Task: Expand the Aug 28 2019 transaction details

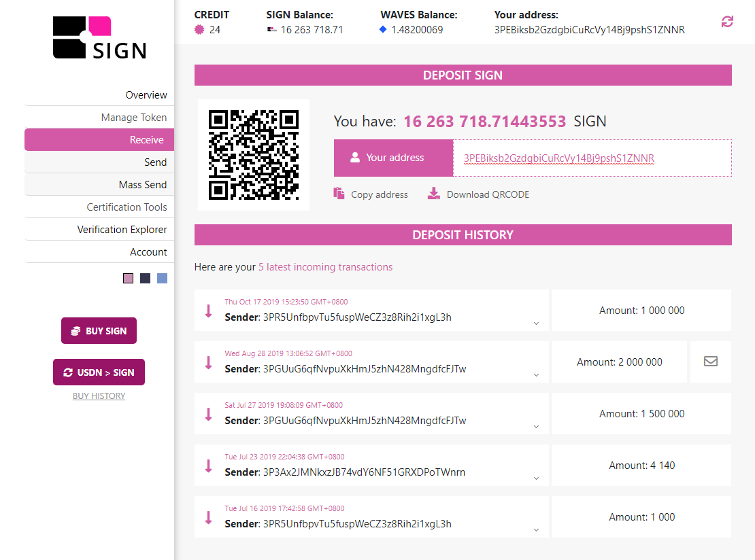Action: (536, 374)
